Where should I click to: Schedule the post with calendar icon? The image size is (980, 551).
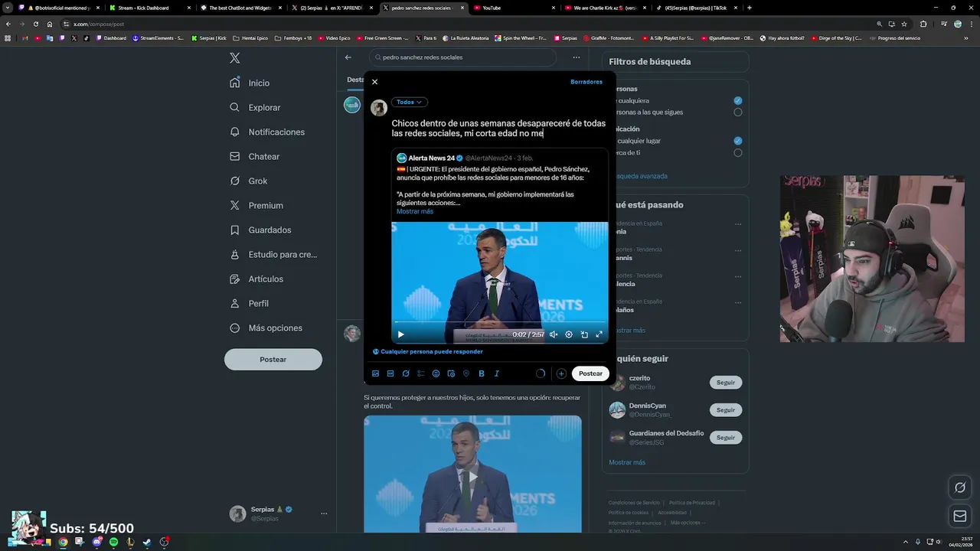tap(451, 373)
